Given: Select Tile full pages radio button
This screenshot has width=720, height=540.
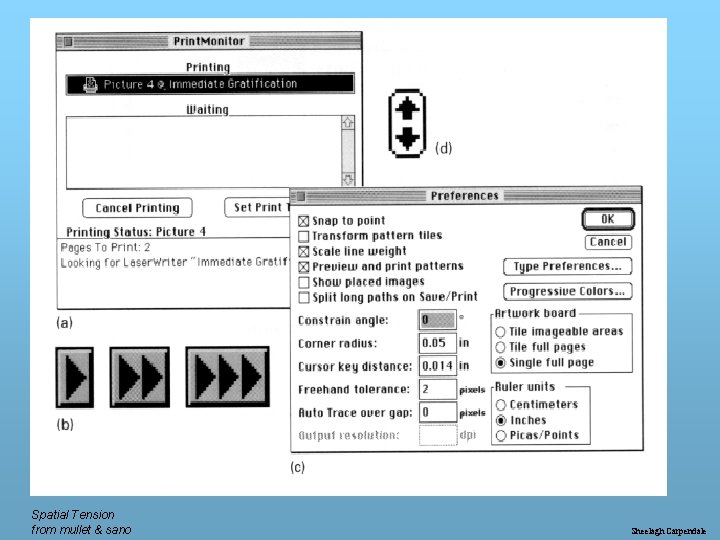Looking at the screenshot, I should (x=501, y=348).
